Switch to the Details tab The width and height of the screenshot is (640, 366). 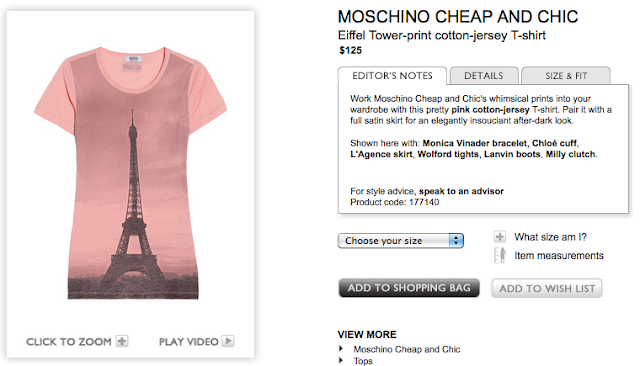(x=484, y=76)
